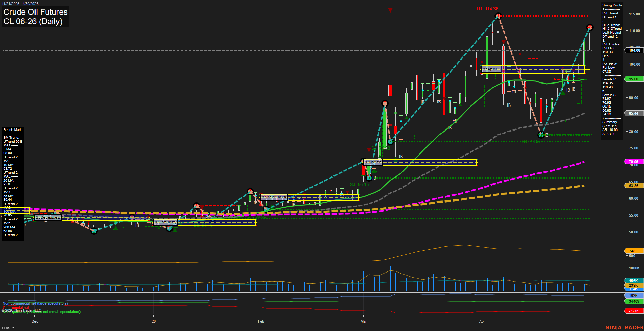Viewport: 644px width, 331px height.
Task: Collapse the Bench Marks info panel
Action: [13, 129]
